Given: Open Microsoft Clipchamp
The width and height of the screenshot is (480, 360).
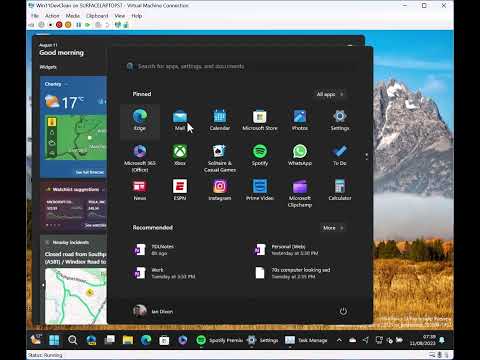Looking at the screenshot, I should (300, 193).
